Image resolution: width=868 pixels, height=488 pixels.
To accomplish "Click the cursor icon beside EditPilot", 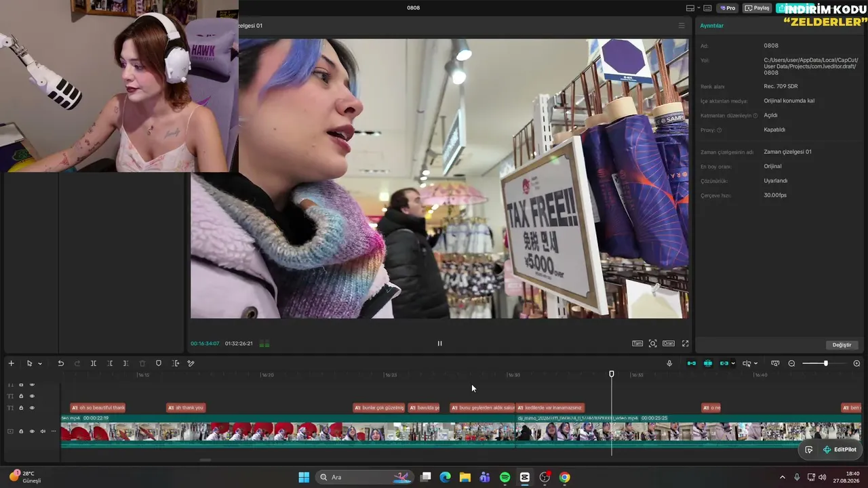I will (x=809, y=449).
